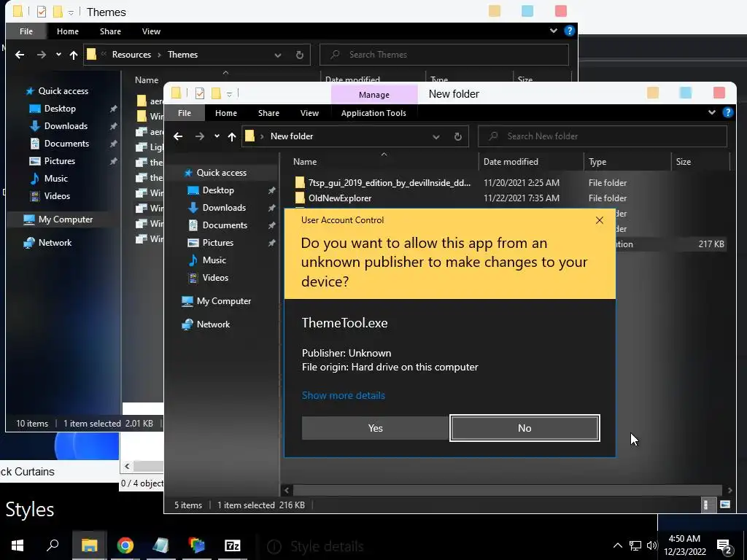This screenshot has height=560, width=747.
Task: Go back in New folder window
Action: pyautogui.click(x=178, y=136)
